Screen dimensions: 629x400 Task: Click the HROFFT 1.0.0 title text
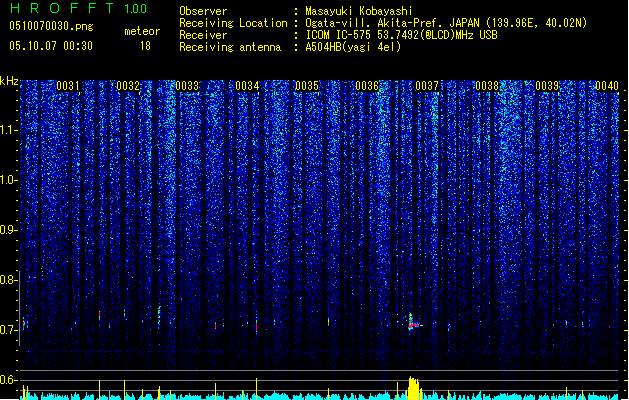point(78,8)
